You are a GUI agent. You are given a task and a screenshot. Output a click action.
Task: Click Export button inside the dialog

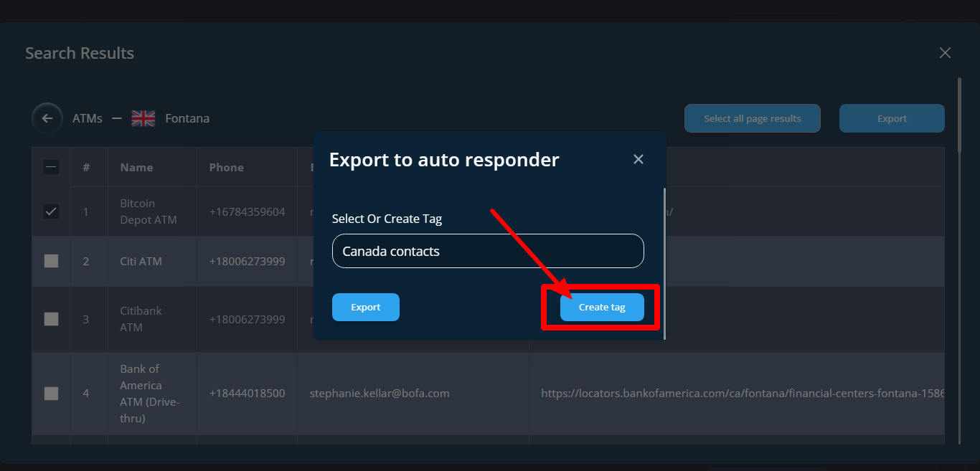365,307
